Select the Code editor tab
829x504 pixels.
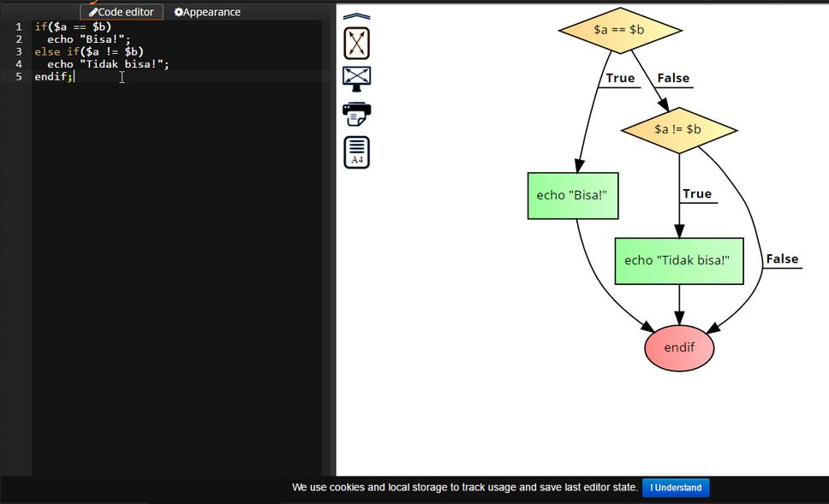[x=122, y=11]
